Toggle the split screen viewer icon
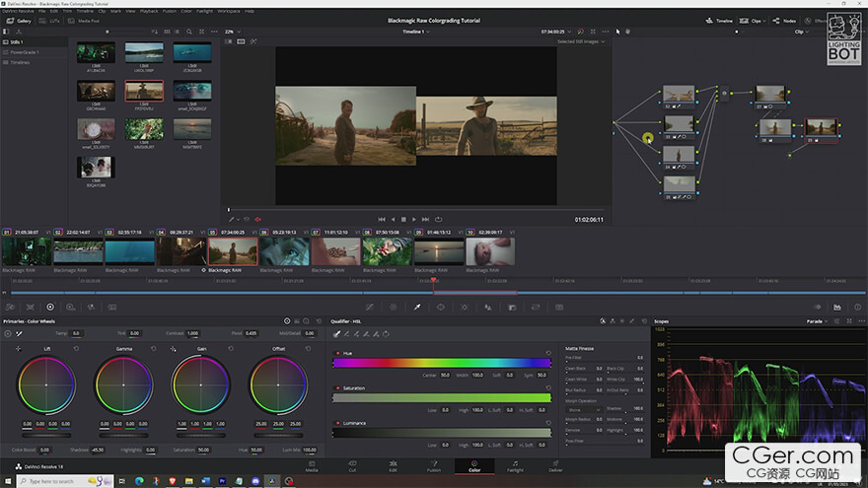Screen dimensions: 868x488 click(241, 41)
